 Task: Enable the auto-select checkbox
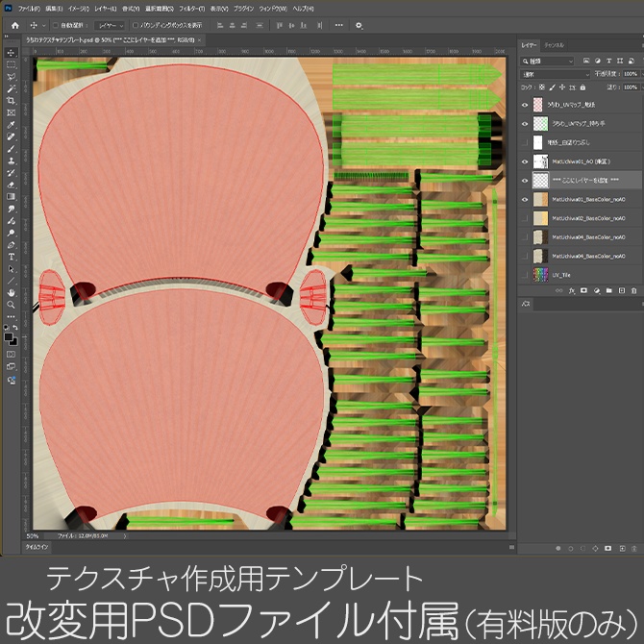click(56, 25)
